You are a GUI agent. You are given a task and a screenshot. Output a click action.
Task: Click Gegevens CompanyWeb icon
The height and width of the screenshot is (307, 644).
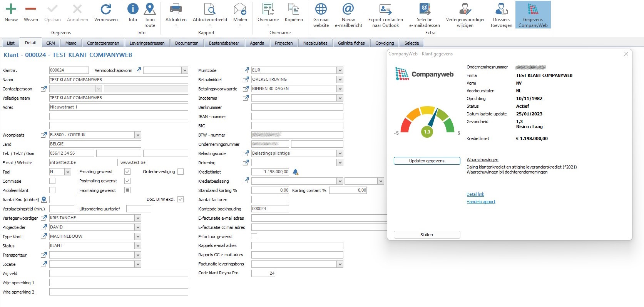[x=533, y=8]
